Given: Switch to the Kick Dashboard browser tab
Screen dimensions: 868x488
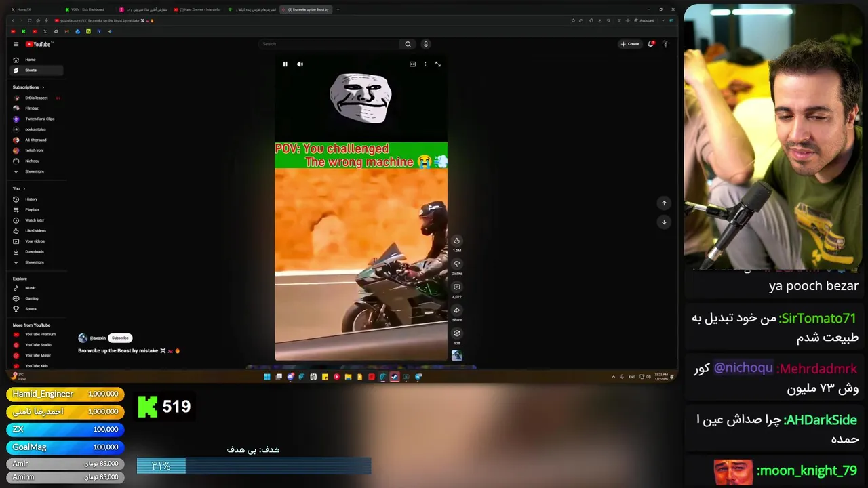Looking at the screenshot, I should 88,9.
